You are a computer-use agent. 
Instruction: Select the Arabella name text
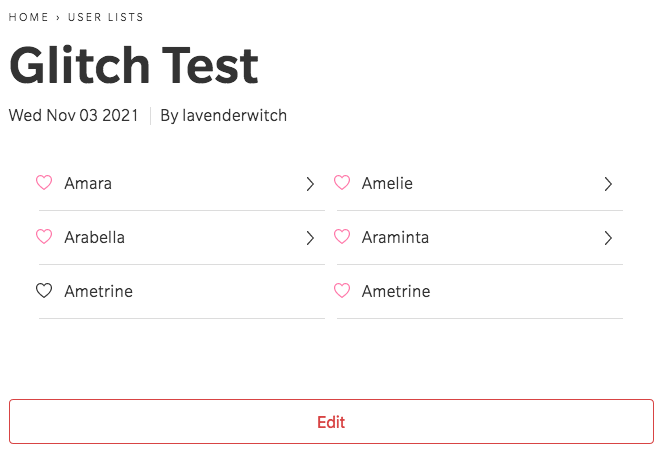95,237
